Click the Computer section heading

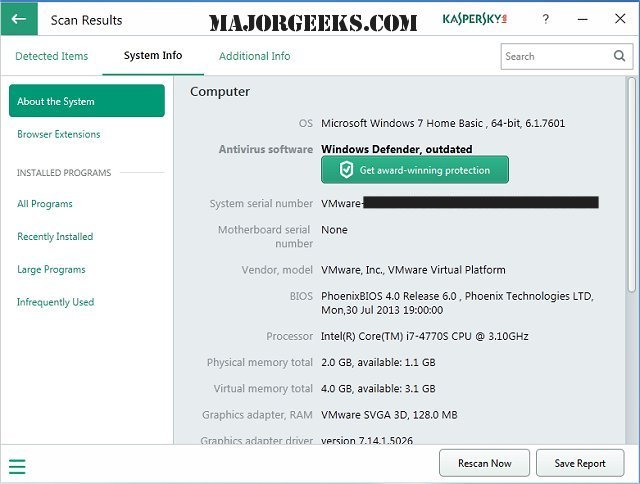tap(220, 92)
